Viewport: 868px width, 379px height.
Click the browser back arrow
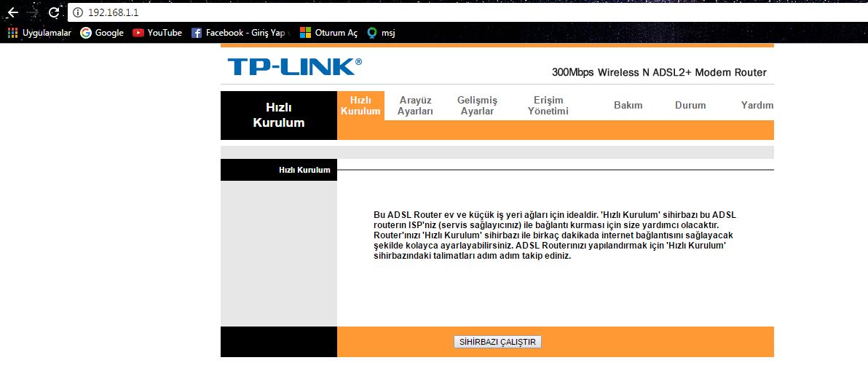coord(12,12)
